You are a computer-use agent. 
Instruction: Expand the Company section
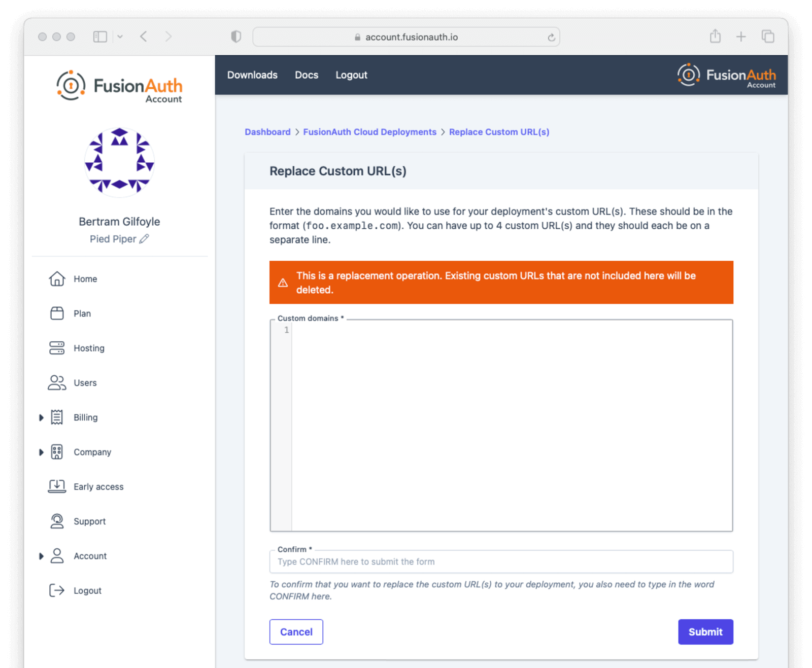click(42, 452)
